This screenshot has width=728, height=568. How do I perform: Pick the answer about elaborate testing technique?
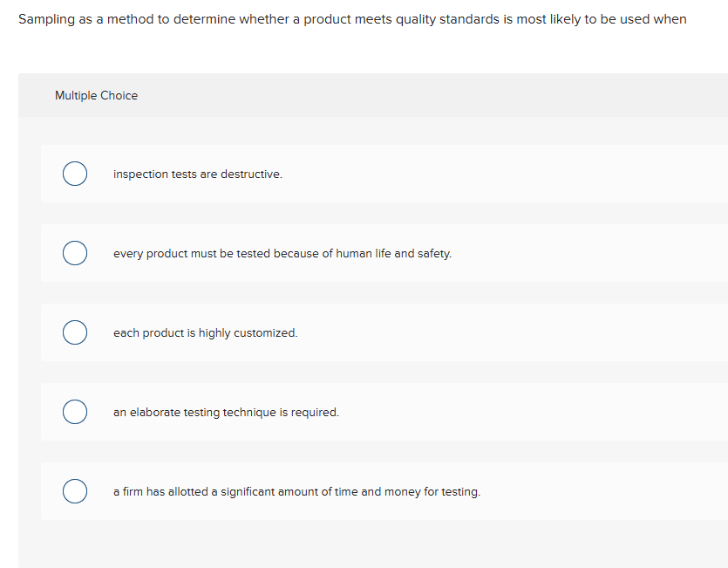pos(74,412)
